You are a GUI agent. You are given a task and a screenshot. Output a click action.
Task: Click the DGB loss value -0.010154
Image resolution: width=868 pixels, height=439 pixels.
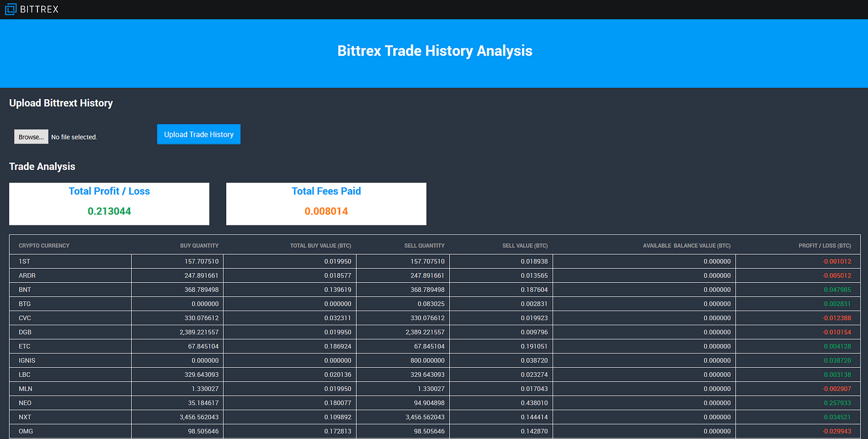point(837,332)
